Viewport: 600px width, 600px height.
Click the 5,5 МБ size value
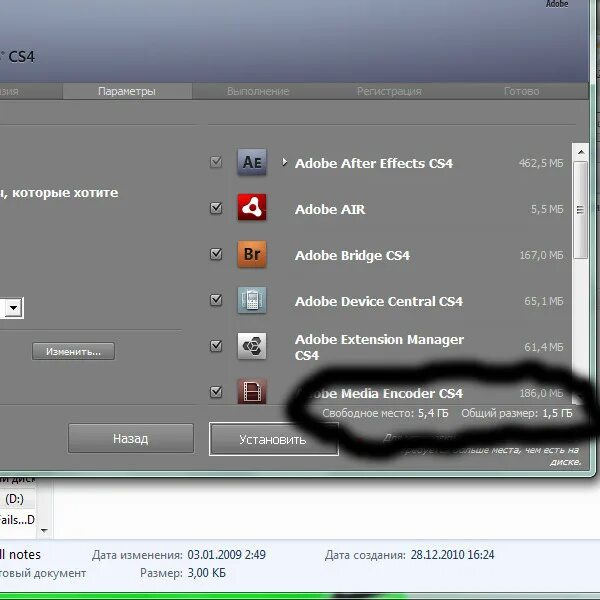tap(547, 209)
